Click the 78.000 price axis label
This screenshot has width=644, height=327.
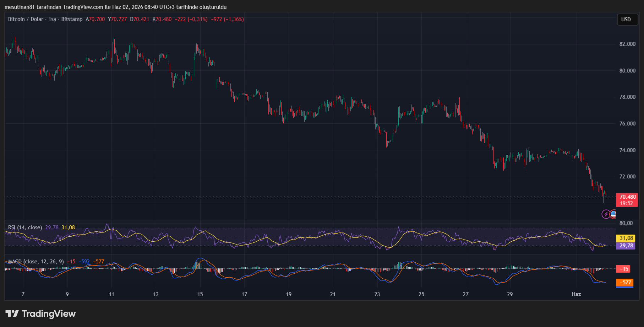tap(627, 97)
